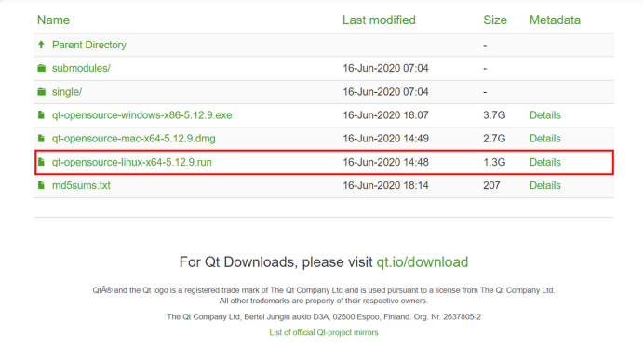Open Details for md5sums.txt
The image size is (644, 348).
coord(545,185)
